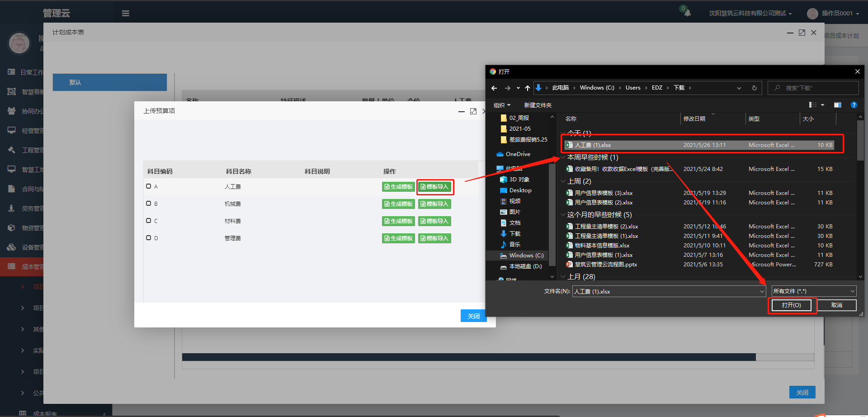The height and width of the screenshot is (417, 868).
Task: Select Windows (C:) drive in navigation pane
Action: tap(522, 256)
